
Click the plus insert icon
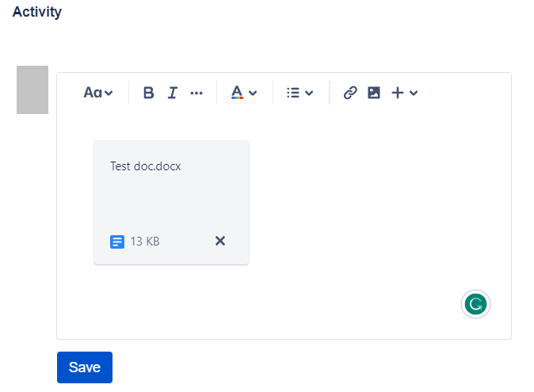398,93
